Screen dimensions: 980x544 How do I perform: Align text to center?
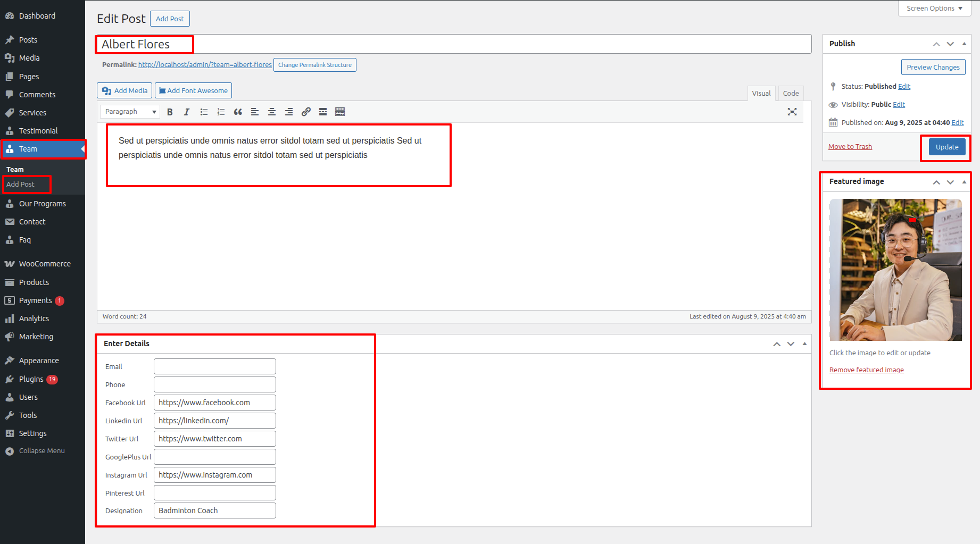coord(272,112)
